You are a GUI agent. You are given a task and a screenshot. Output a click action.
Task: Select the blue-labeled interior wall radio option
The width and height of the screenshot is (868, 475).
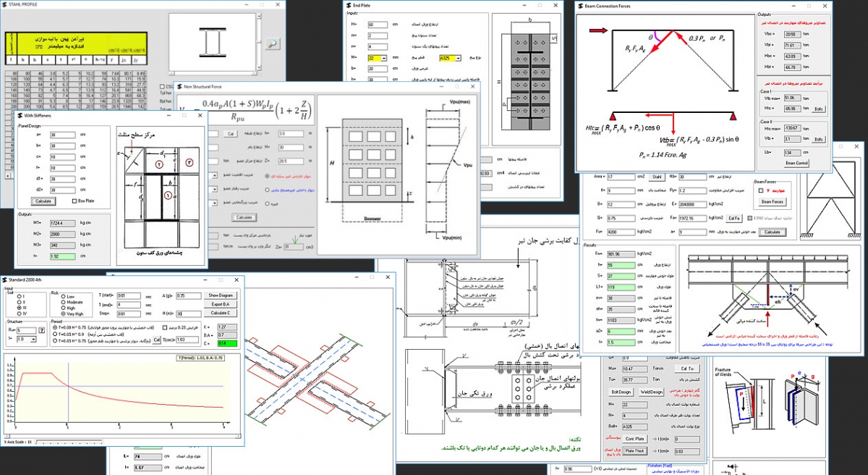coord(267,190)
